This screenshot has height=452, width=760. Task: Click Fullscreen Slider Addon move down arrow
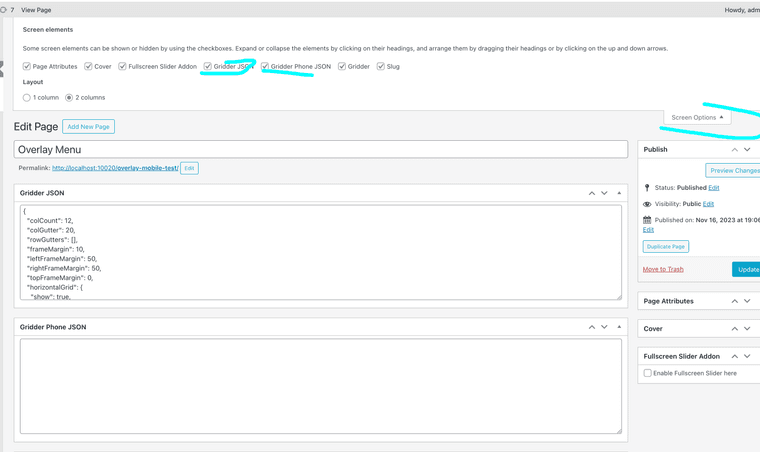(747, 356)
